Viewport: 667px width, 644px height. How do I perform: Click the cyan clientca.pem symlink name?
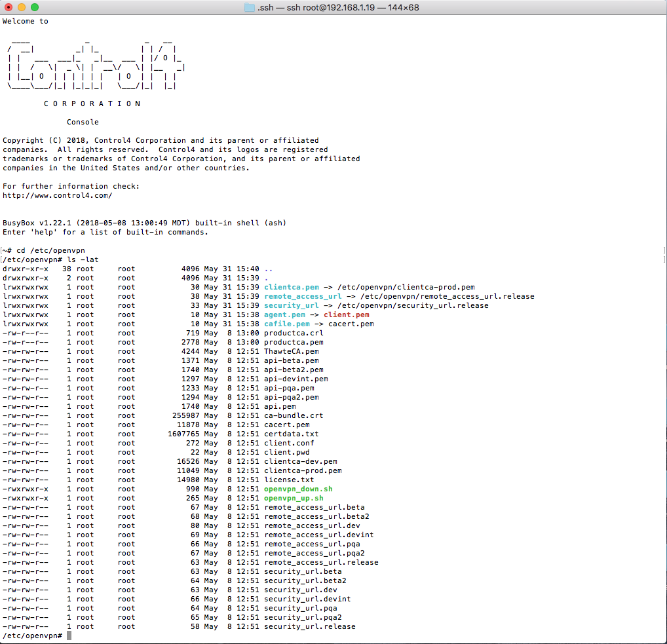(291, 287)
